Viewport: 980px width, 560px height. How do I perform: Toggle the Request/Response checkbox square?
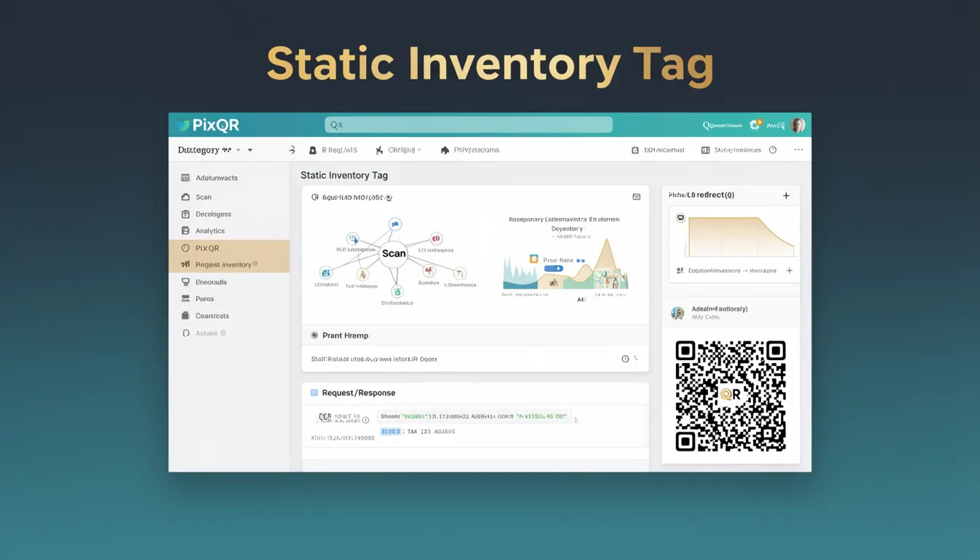pos(314,392)
